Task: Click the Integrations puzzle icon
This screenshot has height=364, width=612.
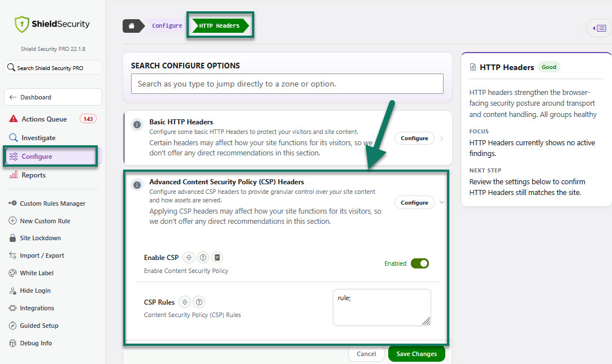Action: (12, 308)
